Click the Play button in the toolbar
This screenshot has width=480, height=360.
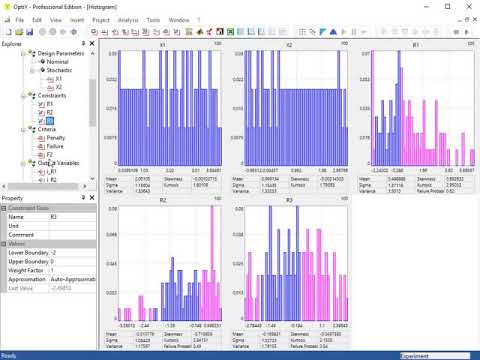[x=344, y=32]
